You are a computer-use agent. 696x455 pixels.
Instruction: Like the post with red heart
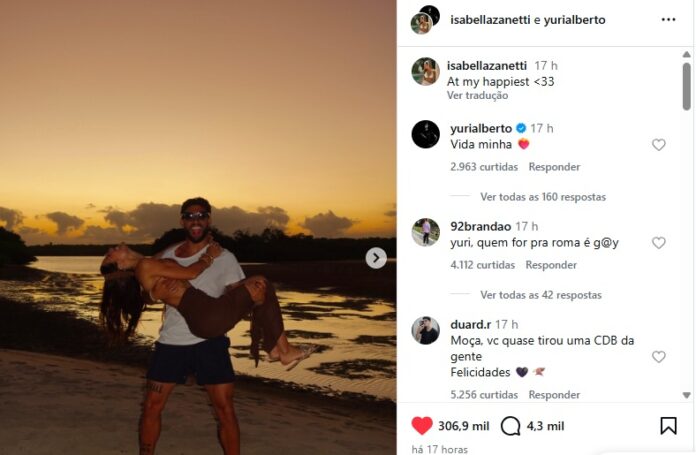[422, 426]
